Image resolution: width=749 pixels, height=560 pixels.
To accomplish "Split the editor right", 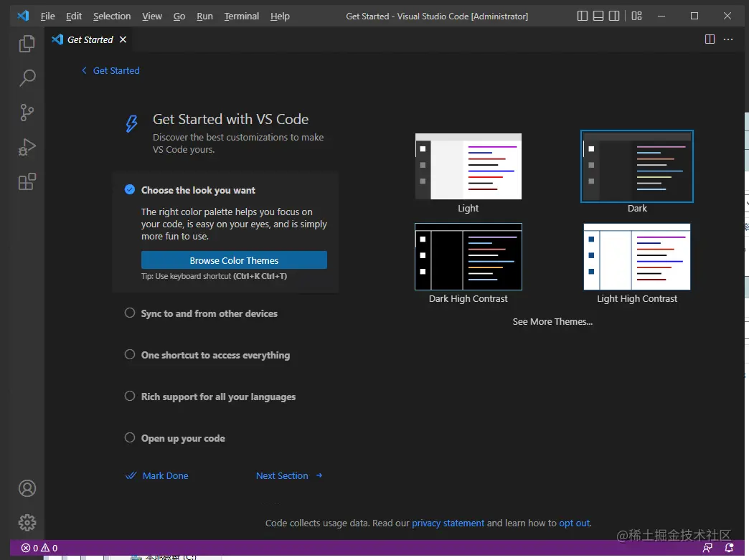I will tap(710, 39).
